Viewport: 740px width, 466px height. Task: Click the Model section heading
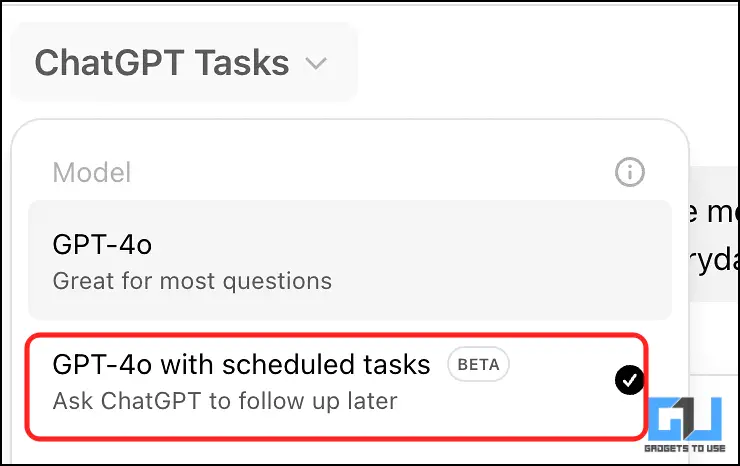tap(91, 173)
